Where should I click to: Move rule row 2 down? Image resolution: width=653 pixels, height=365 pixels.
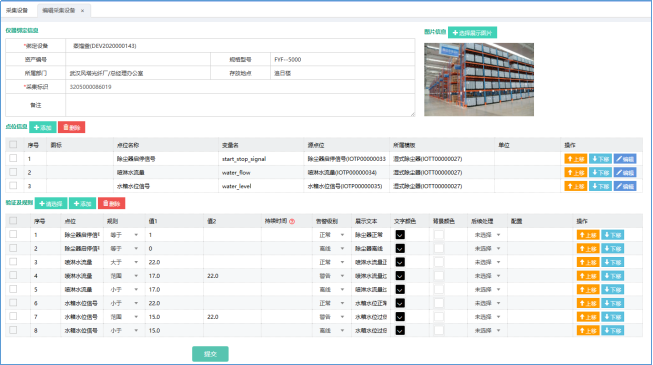pos(613,249)
